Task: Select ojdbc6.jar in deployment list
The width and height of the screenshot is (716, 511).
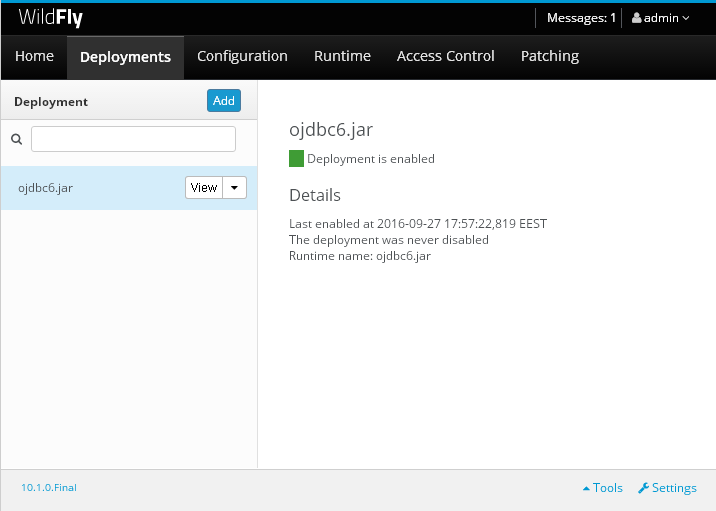Action: [129, 188]
